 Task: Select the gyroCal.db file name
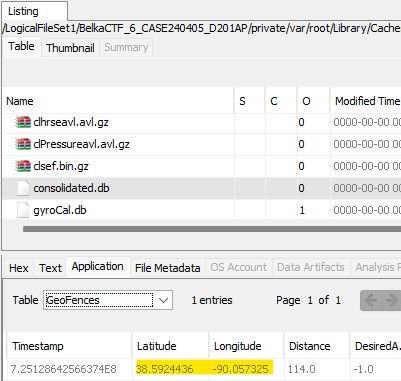[60, 210]
